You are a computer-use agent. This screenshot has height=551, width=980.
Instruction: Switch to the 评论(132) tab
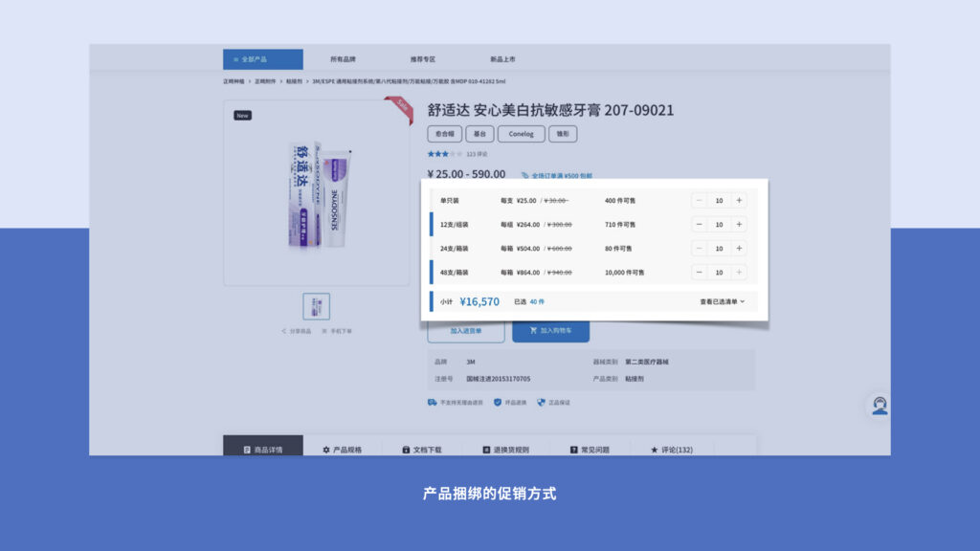[x=672, y=450]
